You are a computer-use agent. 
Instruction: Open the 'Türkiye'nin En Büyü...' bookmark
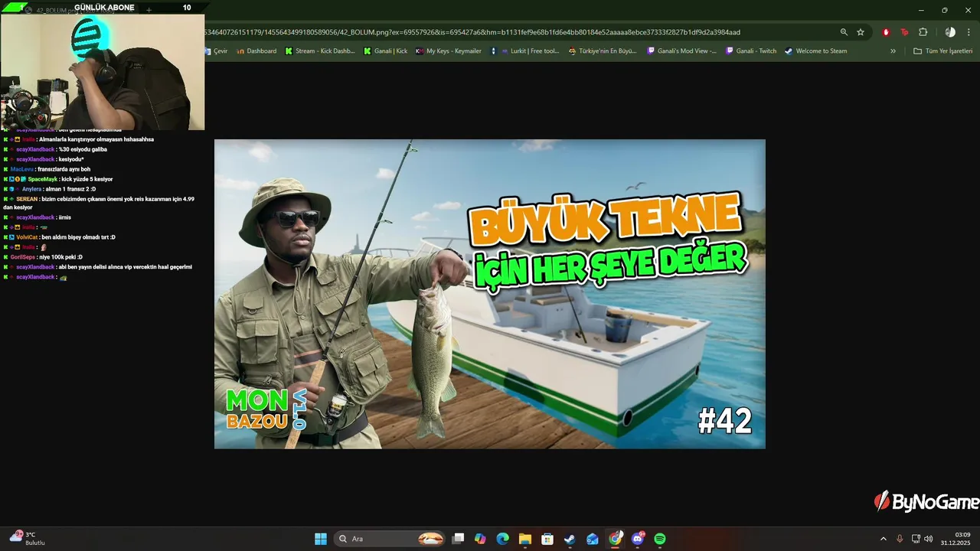pos(603,51)
